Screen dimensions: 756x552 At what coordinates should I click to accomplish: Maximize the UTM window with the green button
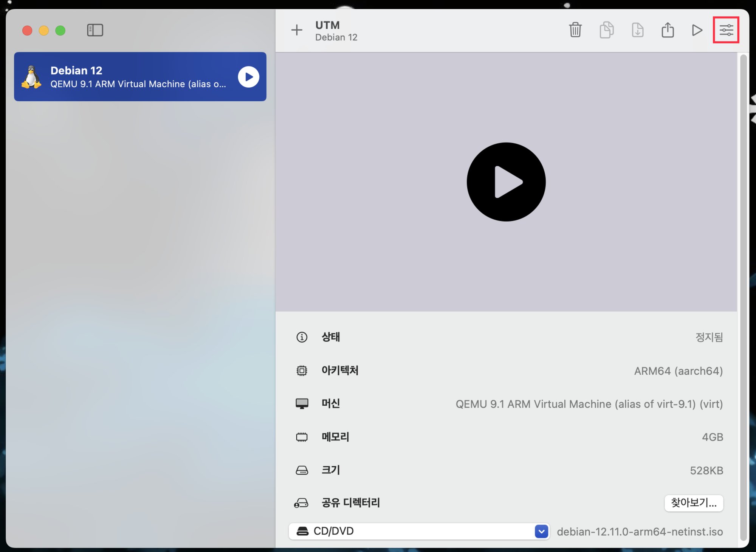(60, 30)
